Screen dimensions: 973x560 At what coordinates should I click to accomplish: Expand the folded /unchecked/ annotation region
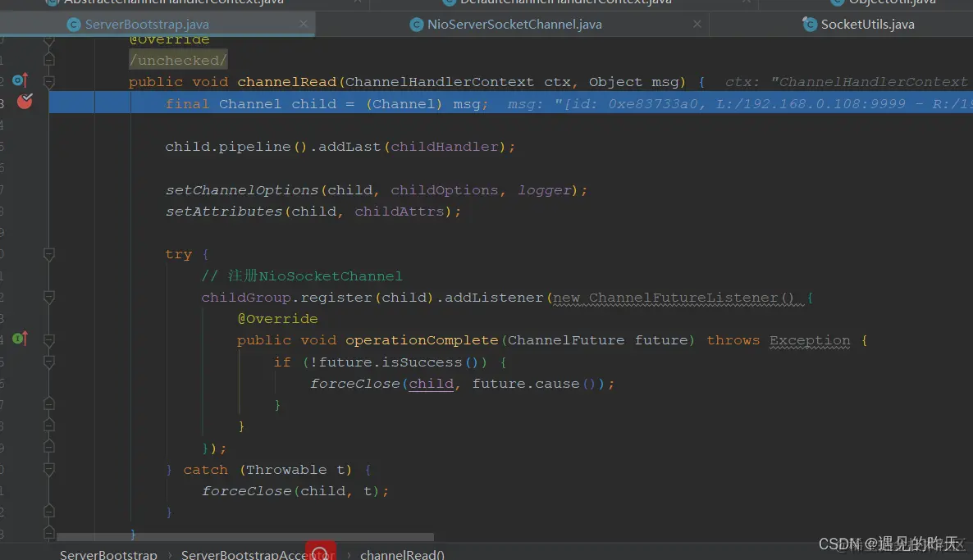178,60
